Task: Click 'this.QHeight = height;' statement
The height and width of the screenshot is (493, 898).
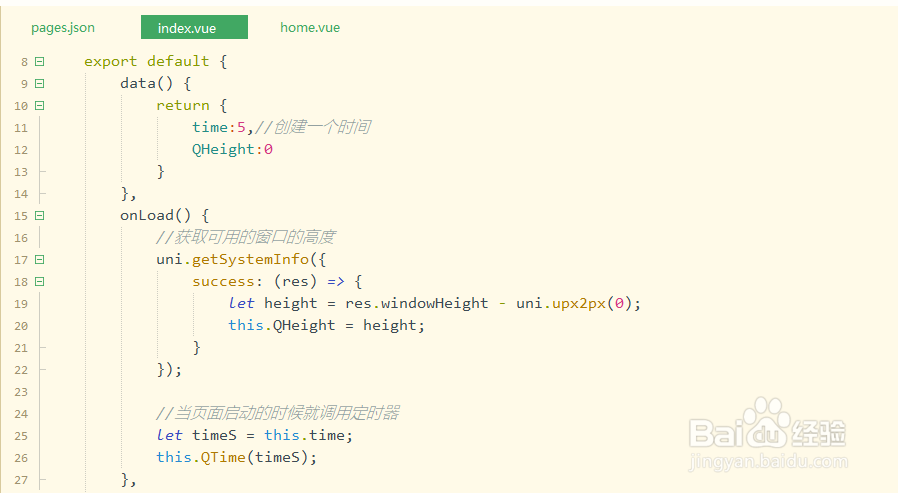Action: click(326, 325)
